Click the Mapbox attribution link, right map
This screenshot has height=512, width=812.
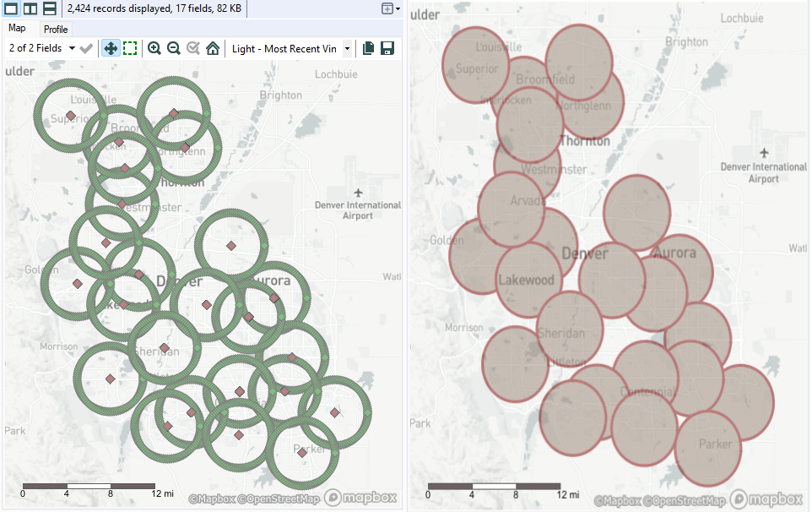tap(617, 501)
